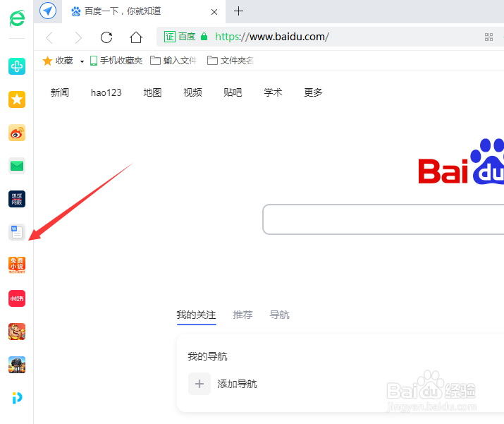This screenshot has width=504, height=424.
Task: Open the green mail sidebar icon
Action: (17, 166)
